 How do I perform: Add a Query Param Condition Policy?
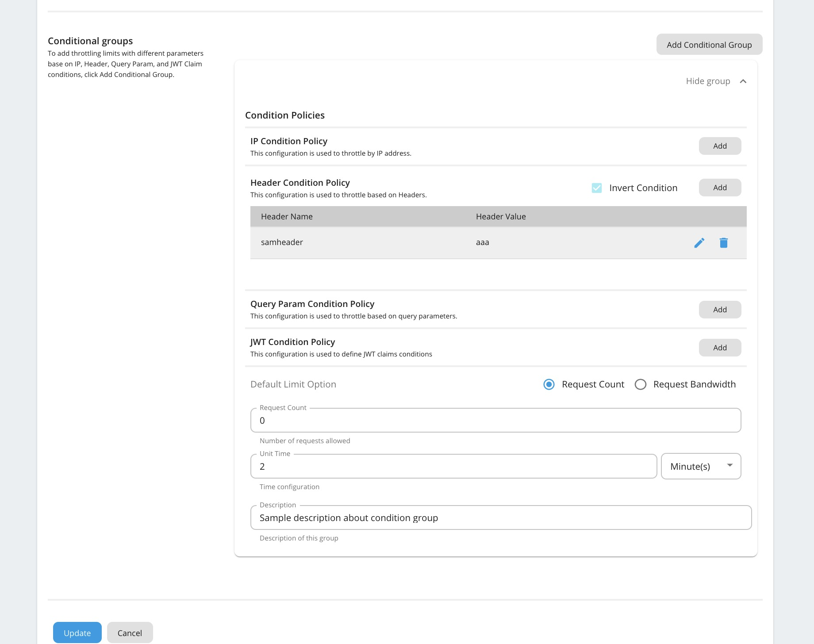(x=720, y=309)
